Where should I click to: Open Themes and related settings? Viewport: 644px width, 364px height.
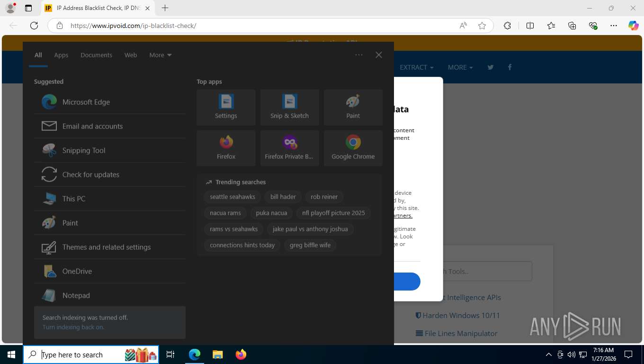(x=110, y=247)
